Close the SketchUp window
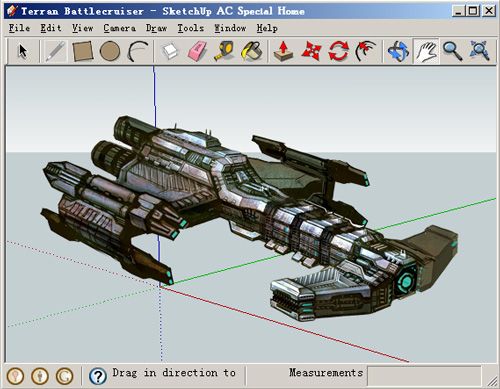This screenshot has height=389, width=500. (x=489, y=11)
